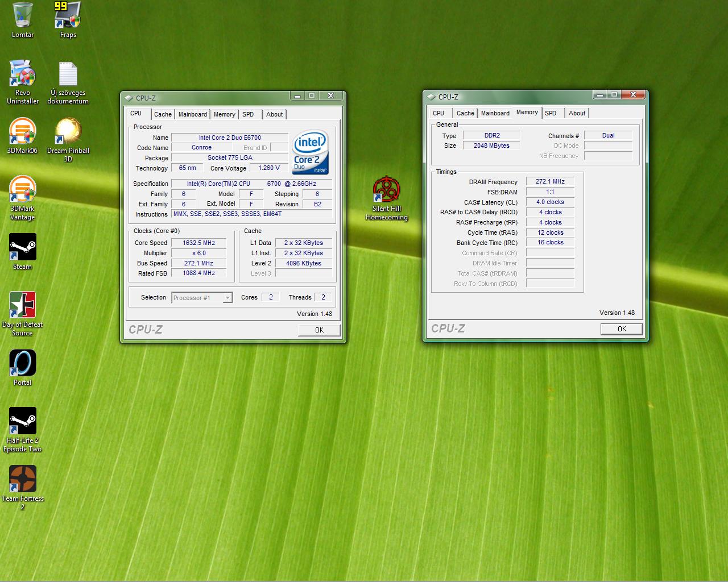Viewport: 728px width, 582px height.
Task: Click the Core Voltage value 1.260 V
Action: pos(269,168)
